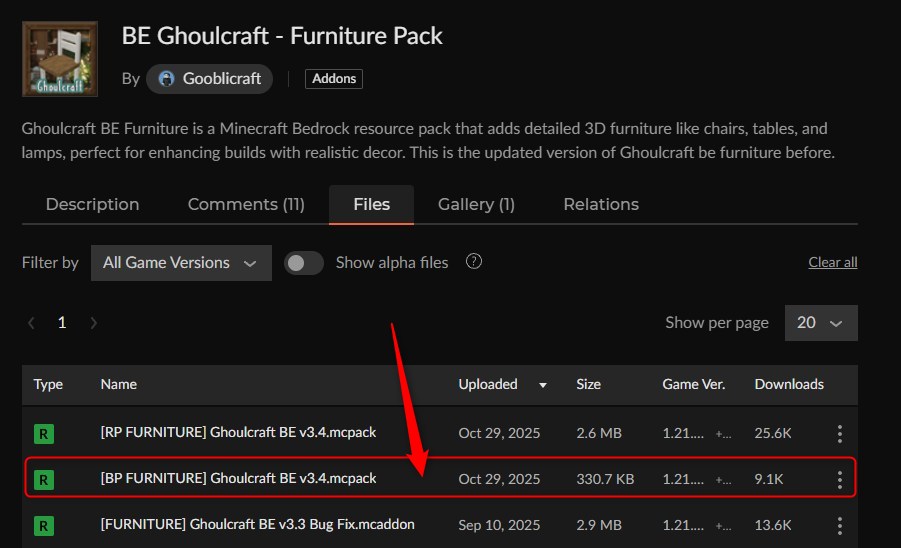Click the 25.6K downloads value
901x548 pixels.
click(x=773, y=433)
